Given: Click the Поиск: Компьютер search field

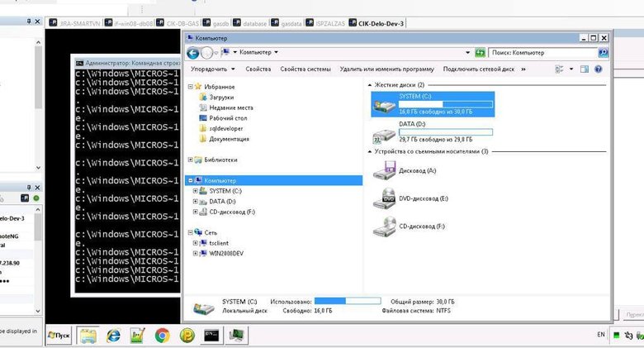Looking at the screenshot, I should [x=543, y=53].
